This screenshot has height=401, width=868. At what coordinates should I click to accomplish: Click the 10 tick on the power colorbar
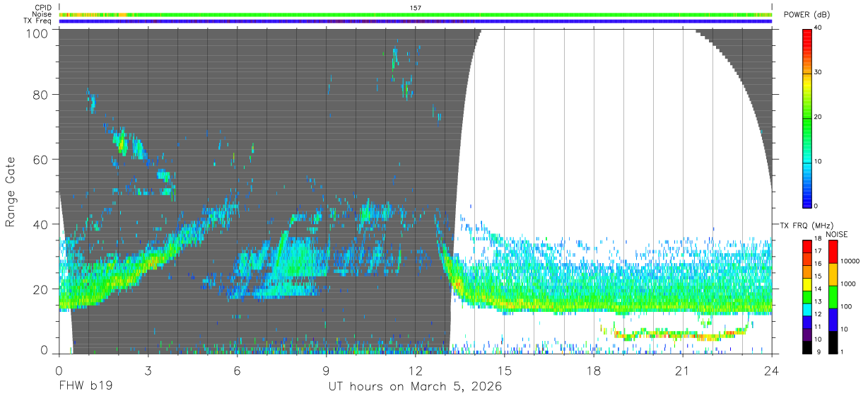[818, 161]
